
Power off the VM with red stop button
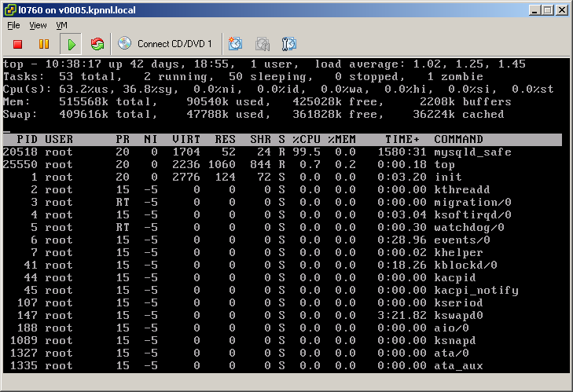pyautogui.click(x=17, y=44)
